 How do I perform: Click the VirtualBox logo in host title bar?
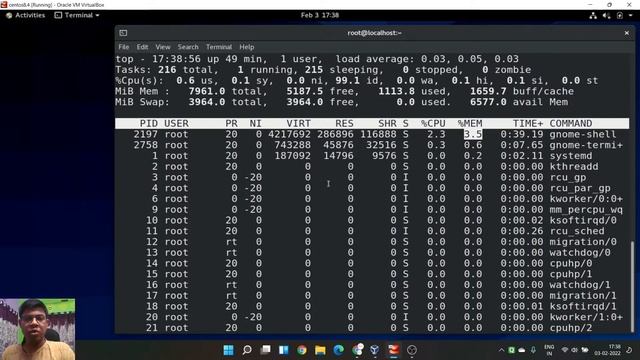4,4
